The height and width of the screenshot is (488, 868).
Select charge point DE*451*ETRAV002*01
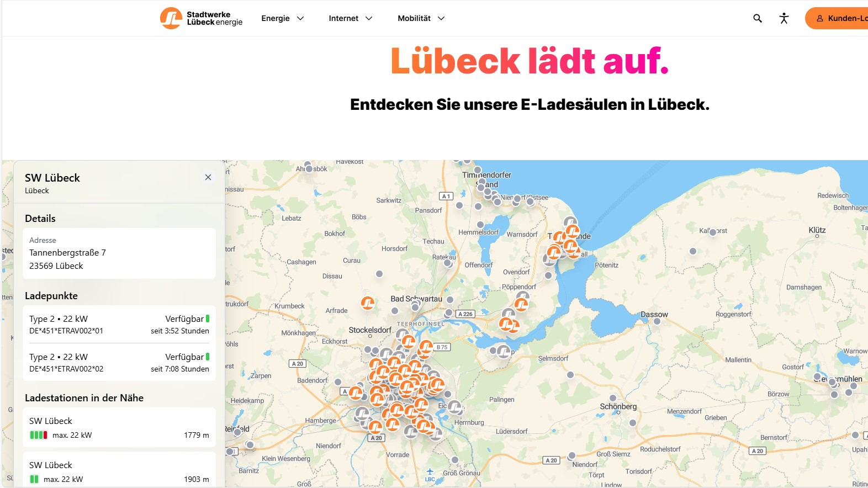[x=119, y=324]
